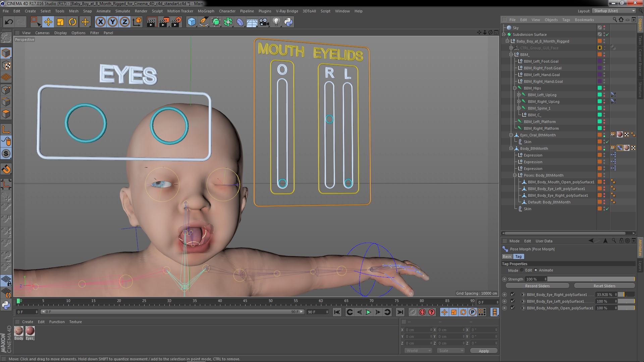The height and width of the screenshot is (362, 644).
Task: Add a Floor environment object icon
Action: click(x=252, y=22)
